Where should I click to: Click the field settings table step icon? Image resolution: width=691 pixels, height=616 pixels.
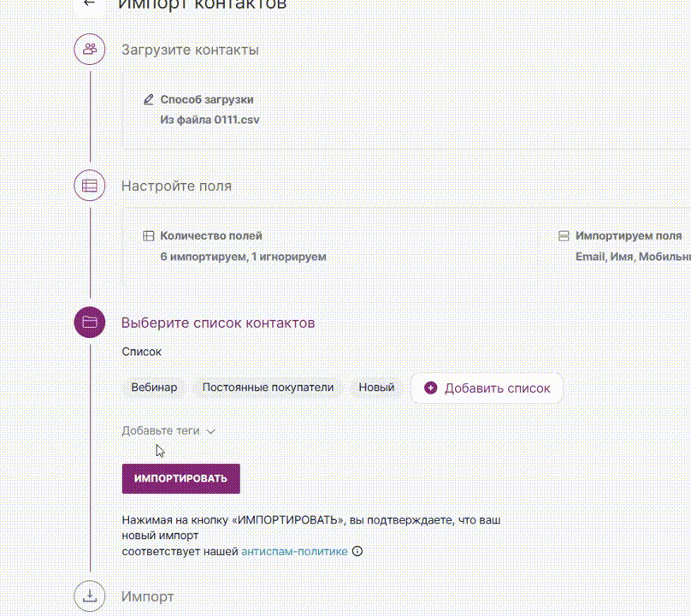click(90, 186)
